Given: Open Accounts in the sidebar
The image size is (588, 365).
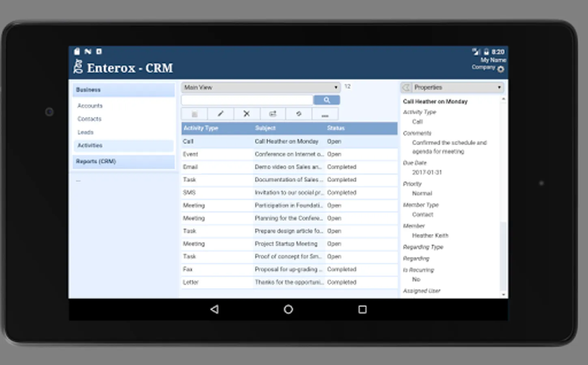Looking at the screenshot, I should coord(90,106).
